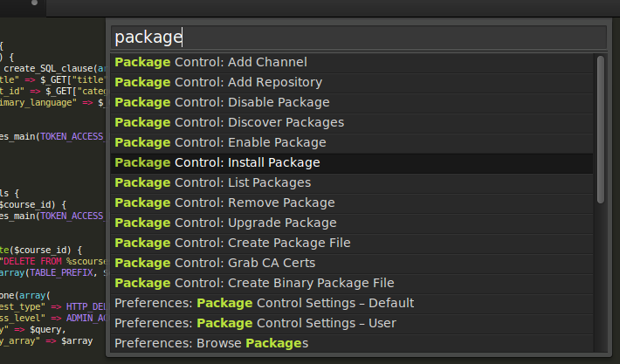
Task: Click the unsaved-changes dot on the tab
Action: pyautogui.click(x=32, y=3)
